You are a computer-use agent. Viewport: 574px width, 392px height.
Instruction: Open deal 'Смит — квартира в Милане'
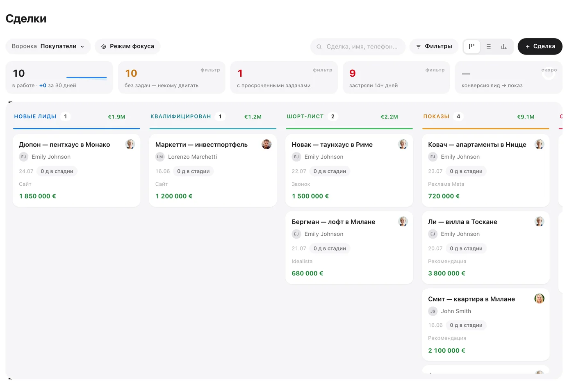(x=471, y=299)
